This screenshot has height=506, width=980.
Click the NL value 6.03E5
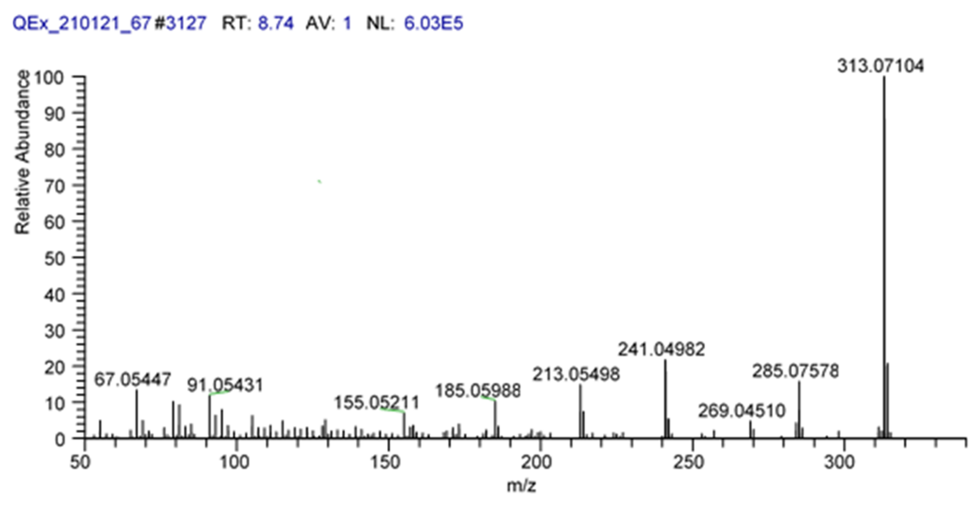click(x=433, y=23)
